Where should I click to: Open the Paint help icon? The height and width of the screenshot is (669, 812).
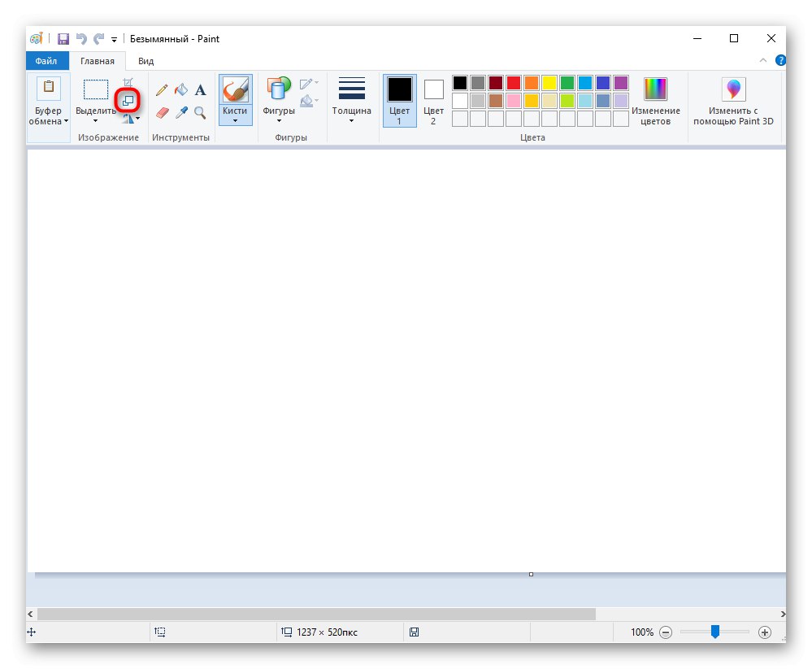click(780, 61)
